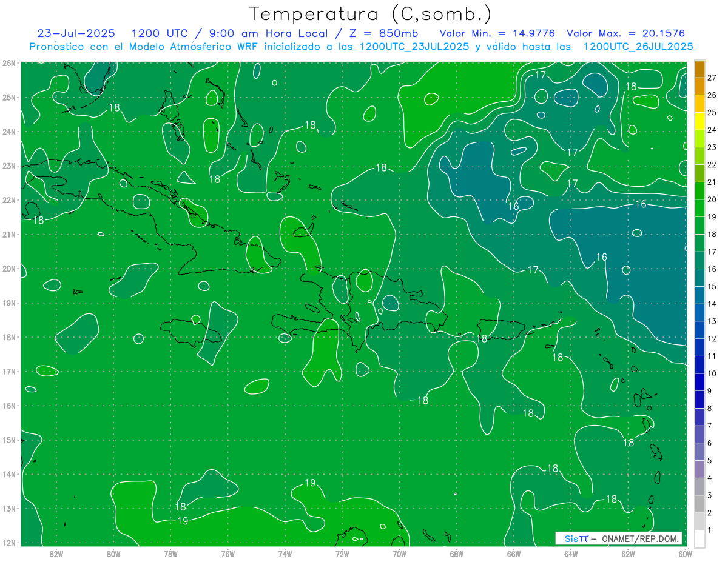Click the "82W" longitude axis label
Image resolution: width=728 pixels, height=562 pixels.
56,554
